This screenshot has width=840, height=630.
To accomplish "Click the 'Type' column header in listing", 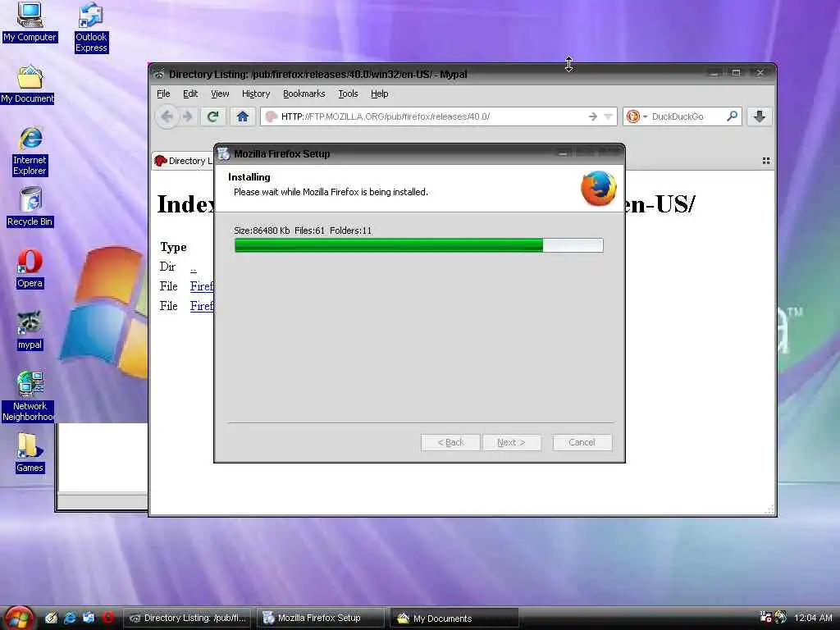I will click(x=173, y=248).
